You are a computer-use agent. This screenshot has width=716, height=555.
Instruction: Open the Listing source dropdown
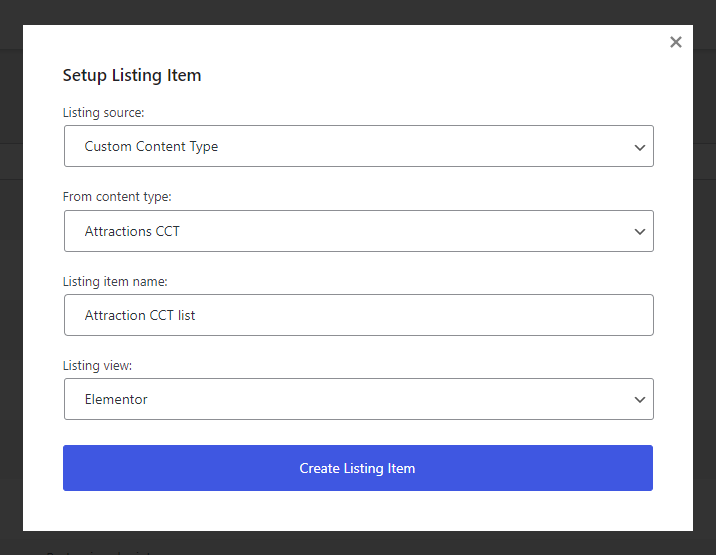358,146
